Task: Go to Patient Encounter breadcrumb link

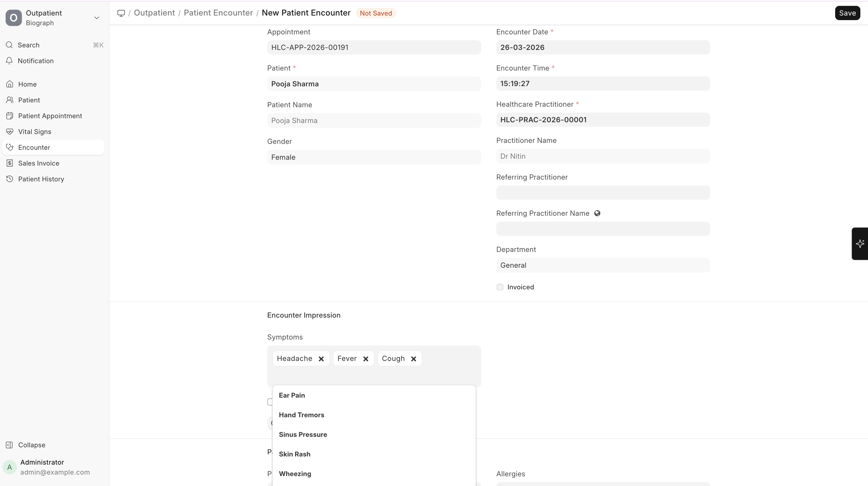Action: coord(218,13)
